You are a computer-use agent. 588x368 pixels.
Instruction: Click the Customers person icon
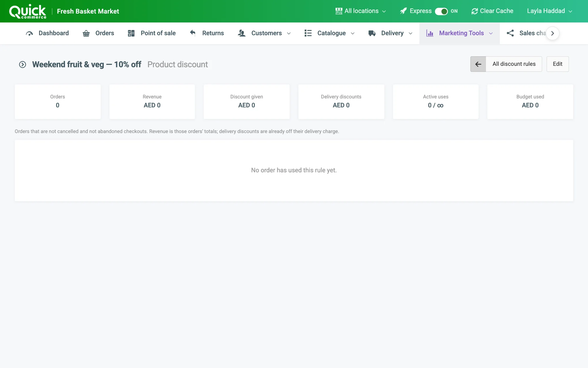pos(242,33)
